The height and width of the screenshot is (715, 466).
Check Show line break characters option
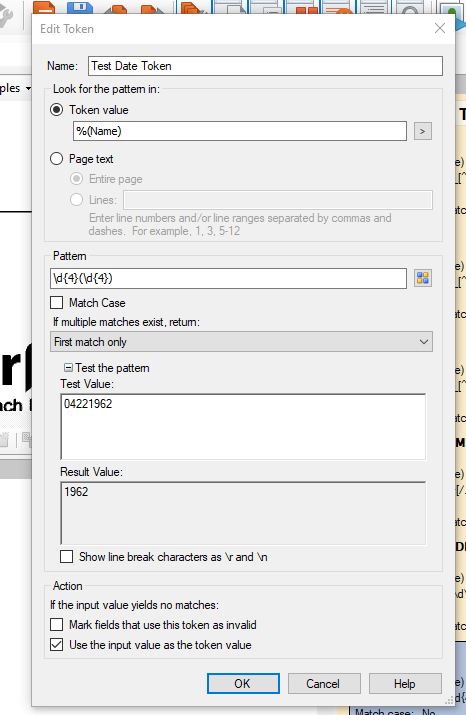[67, 557]
